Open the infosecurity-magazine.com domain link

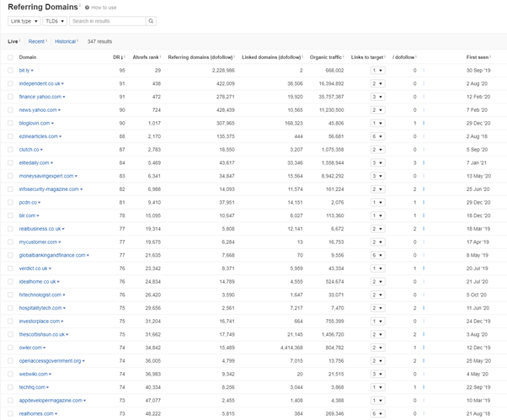pos(49,189)
